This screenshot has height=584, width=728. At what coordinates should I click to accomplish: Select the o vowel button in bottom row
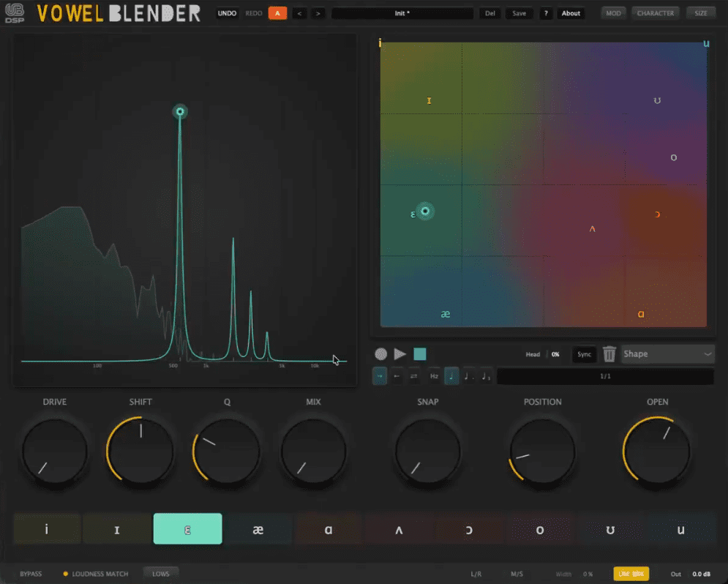pyautogui.click(x=540, y=529)
